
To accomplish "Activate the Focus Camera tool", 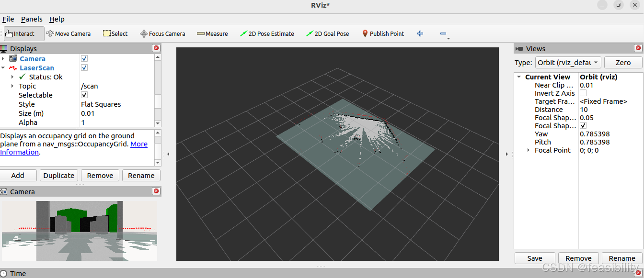I will coord(162,33).
